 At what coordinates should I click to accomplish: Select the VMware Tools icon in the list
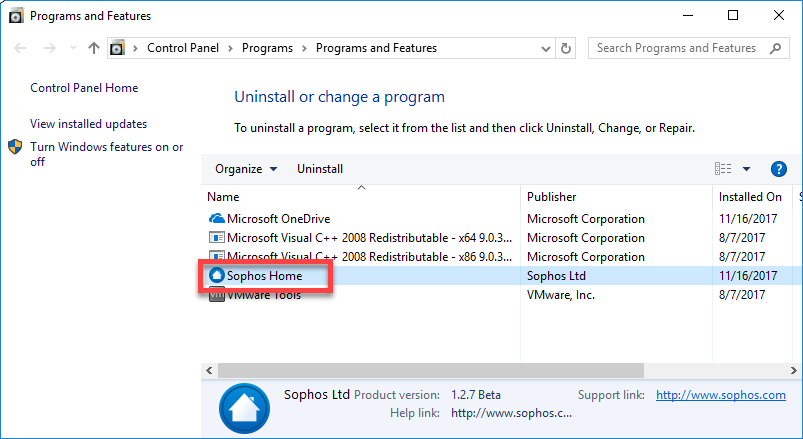(x=217, y=296)
